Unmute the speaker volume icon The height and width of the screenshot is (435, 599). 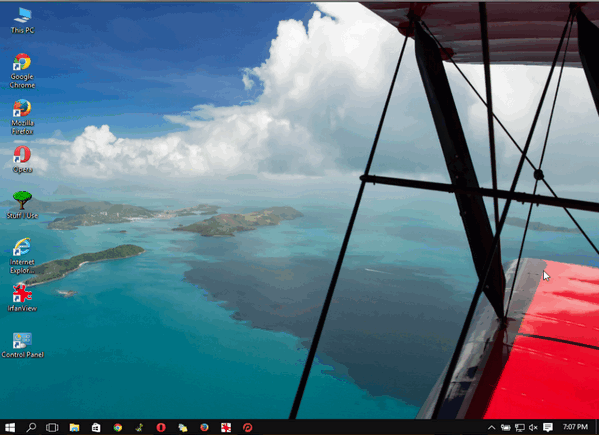[x=533, y=427]
